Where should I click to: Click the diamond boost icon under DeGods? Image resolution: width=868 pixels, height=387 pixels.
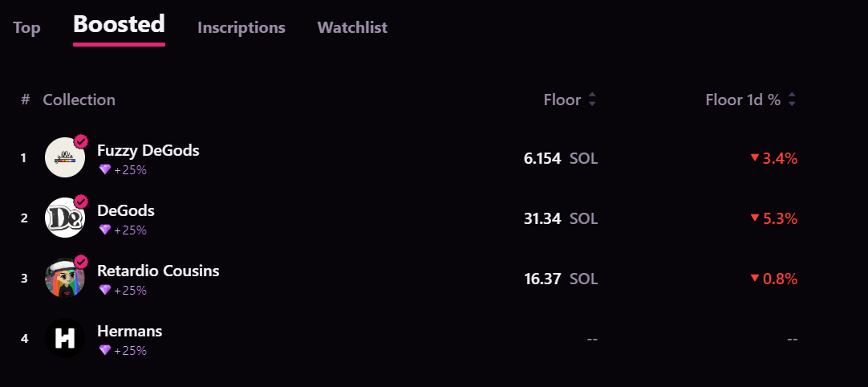[104, 230]
